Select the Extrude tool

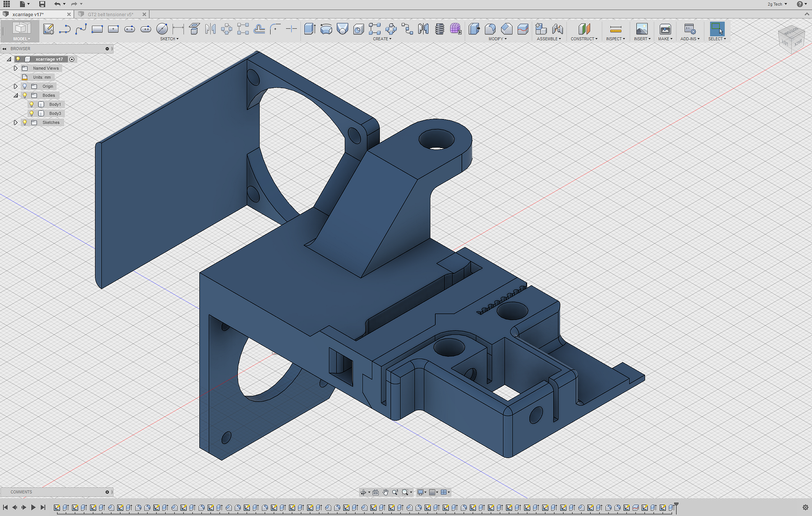(309, 29)
